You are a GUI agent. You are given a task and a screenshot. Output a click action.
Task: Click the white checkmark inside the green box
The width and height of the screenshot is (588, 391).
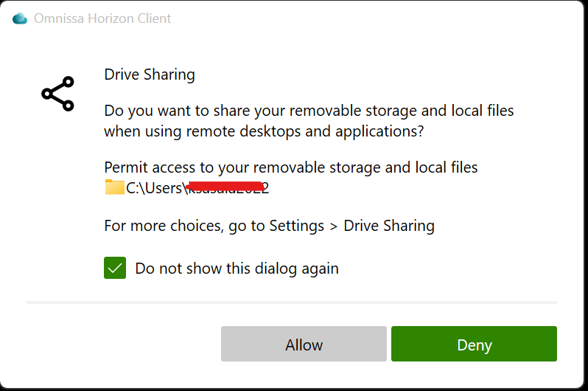click(x=115, y=268)
